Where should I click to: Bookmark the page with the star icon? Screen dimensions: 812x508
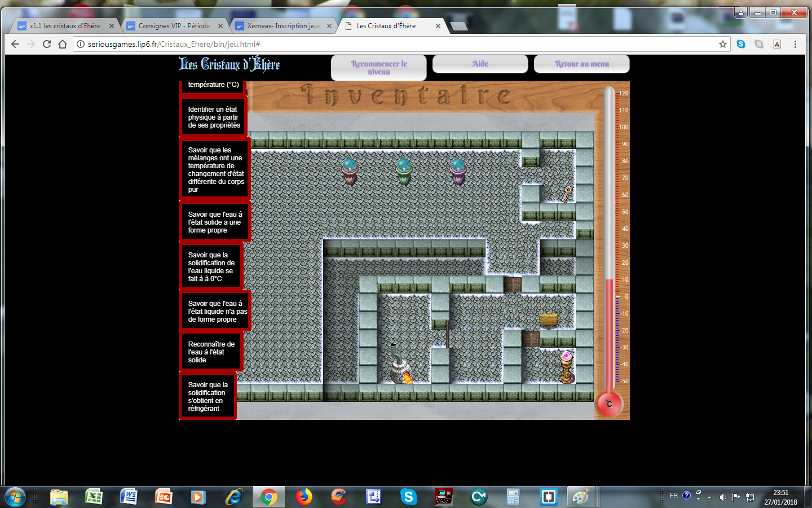coord(723,44)
